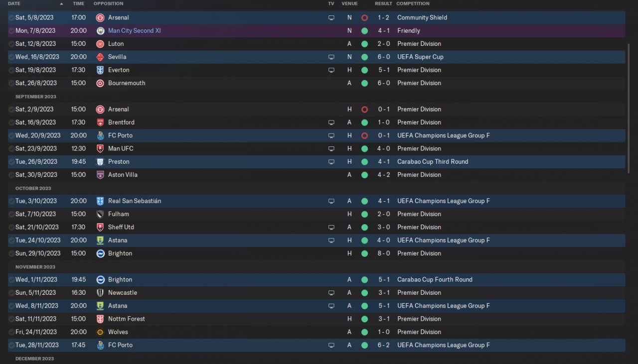Click the Wolves club badge icon

[x=100, y=332]
